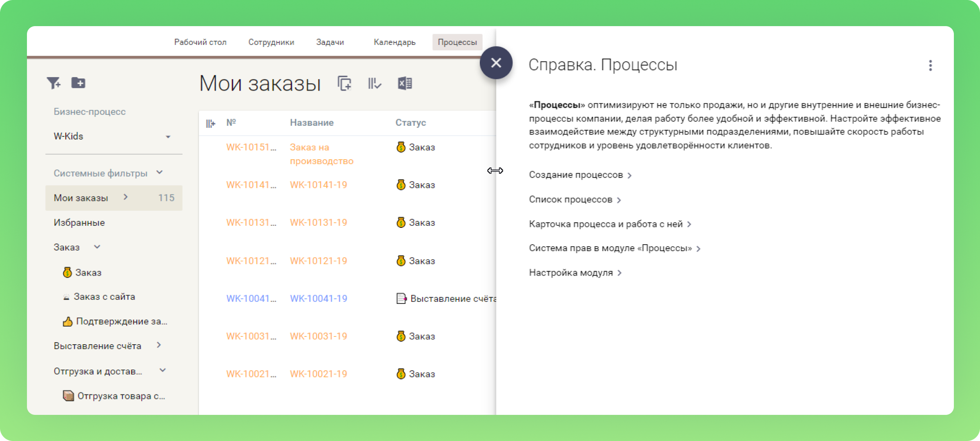Viewport: 980px width, 441px height.
Task: Open order link Заказ на производство
Action: point(322,154)
